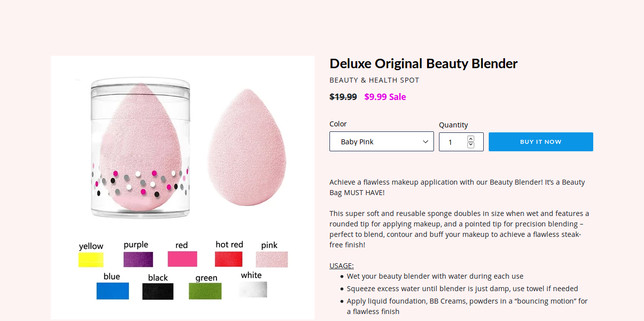644x321 pixels.
Task: Open the Color dropdown showing Baby Pink
Action: coord(381,141)
